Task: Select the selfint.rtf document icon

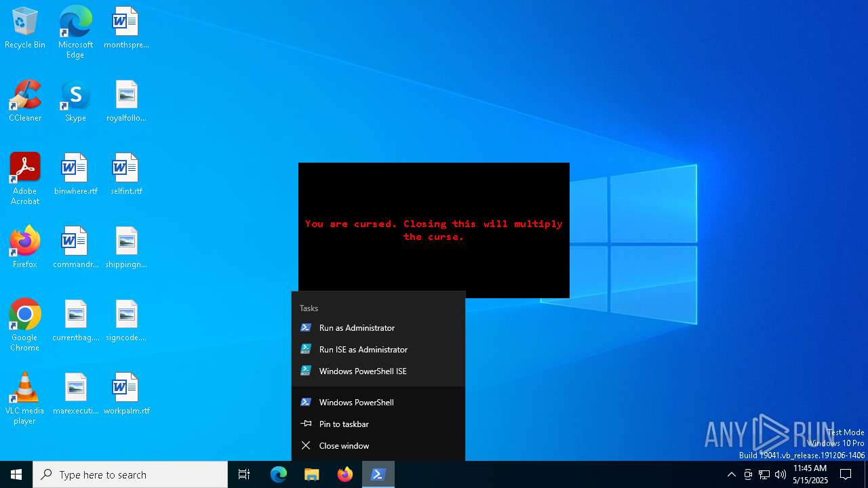Action: (126, 175)
